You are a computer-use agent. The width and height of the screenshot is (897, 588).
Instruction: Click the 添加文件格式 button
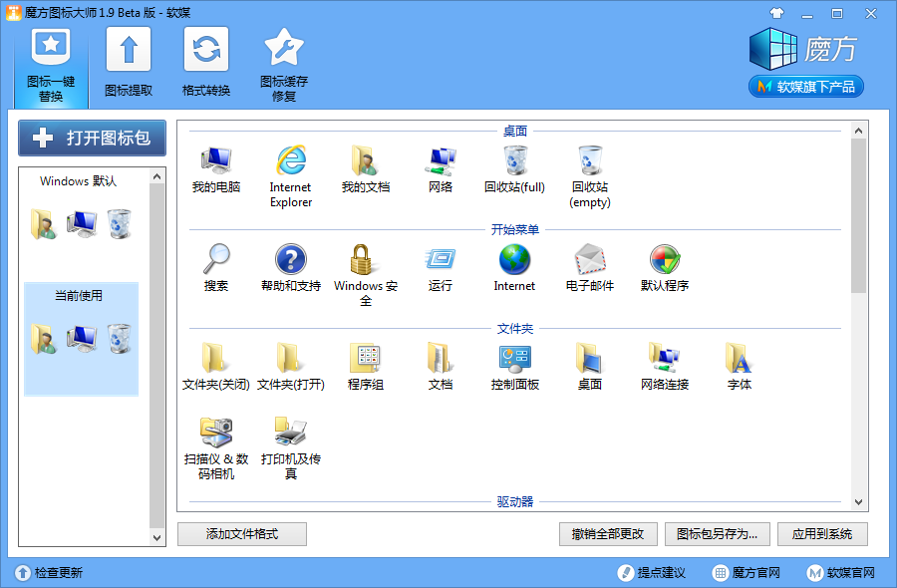point(242,534)
